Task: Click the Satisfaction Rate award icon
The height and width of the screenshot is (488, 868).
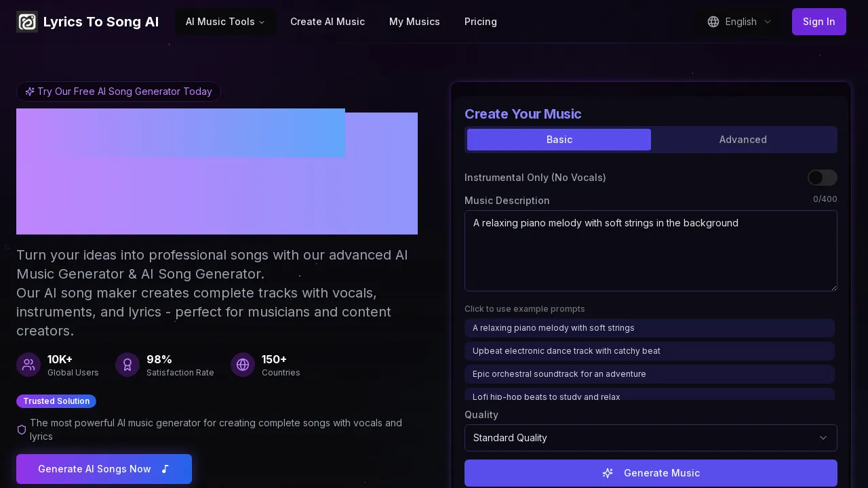Action: coord(127,365)
